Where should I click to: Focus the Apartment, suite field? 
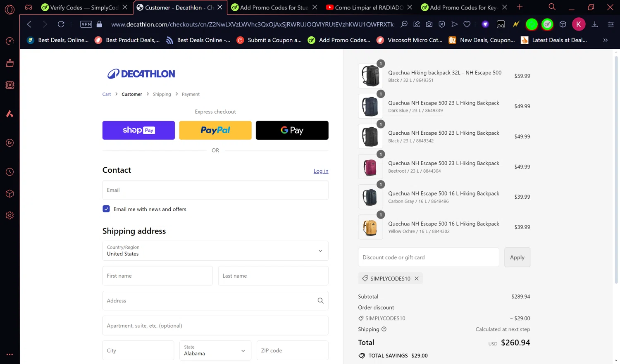[215, 326]
